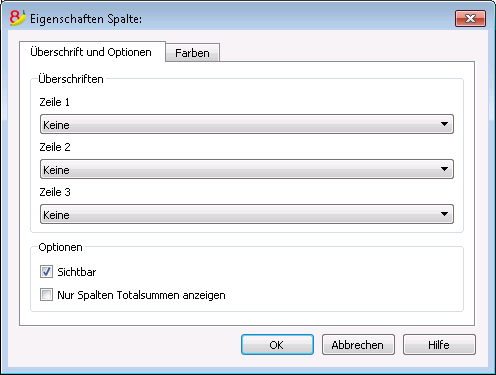This screenshot has height=375, width=496.
Task: Confirm with the OK button
Action: click(x=277, y=345)
